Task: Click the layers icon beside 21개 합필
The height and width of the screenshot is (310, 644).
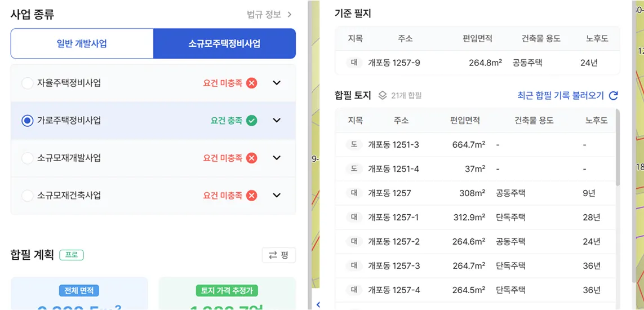Action: tap(382, 95)
